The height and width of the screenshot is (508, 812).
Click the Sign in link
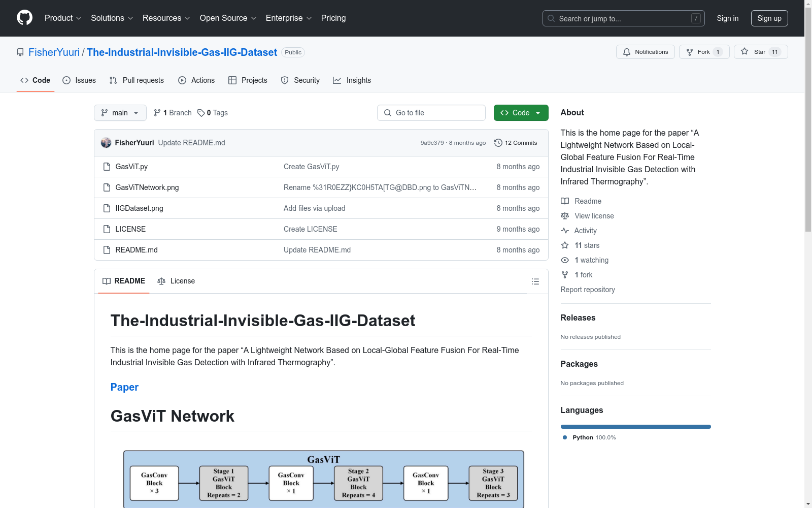[x=728, y=18]
